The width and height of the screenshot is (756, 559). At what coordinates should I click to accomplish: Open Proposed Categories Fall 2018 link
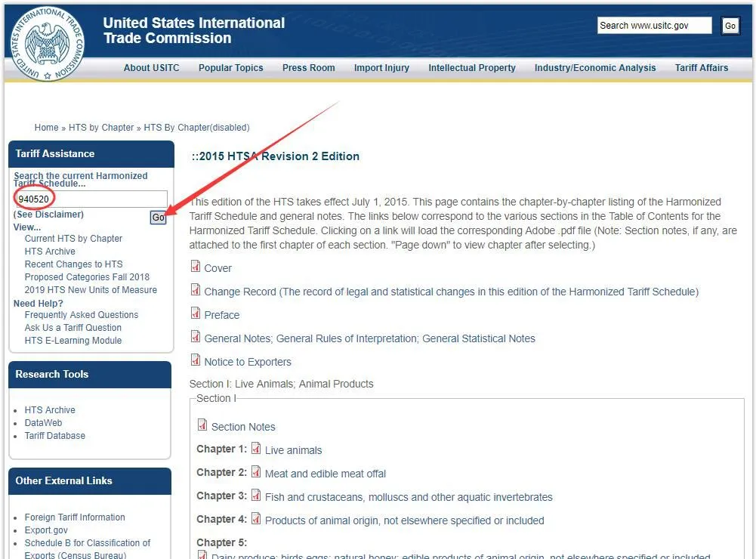[x=88, y=277]
